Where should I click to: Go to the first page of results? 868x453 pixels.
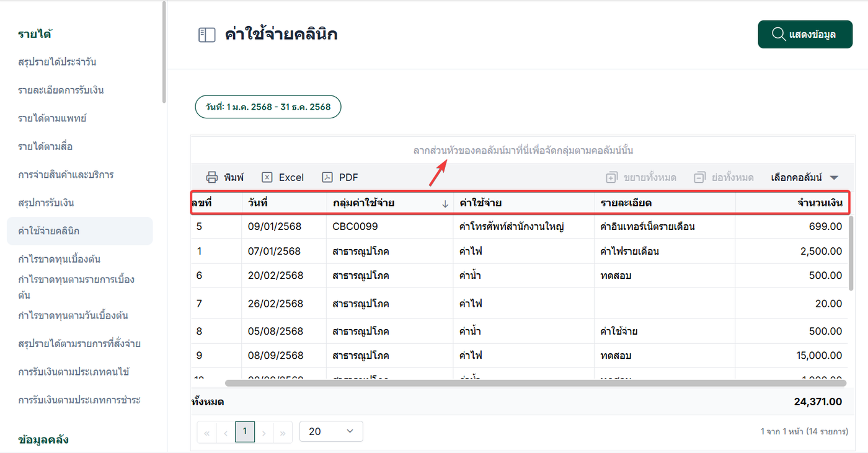[206, 432]
